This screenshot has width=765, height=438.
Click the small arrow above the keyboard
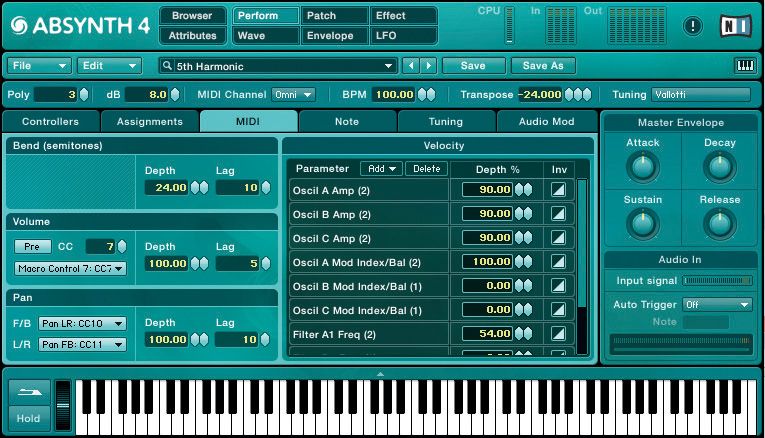pyautogui.click(x=381, y=374)
